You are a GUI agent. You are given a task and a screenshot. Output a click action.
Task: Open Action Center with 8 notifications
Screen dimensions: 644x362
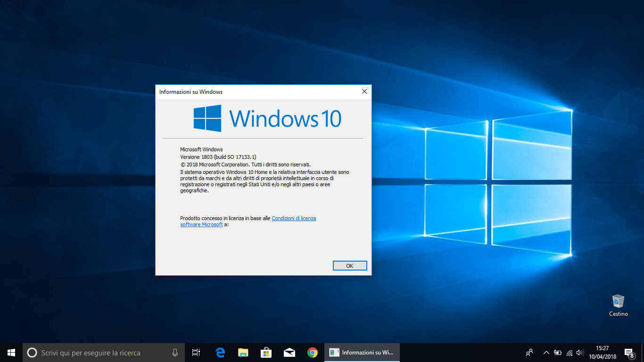tap(629, 352)
